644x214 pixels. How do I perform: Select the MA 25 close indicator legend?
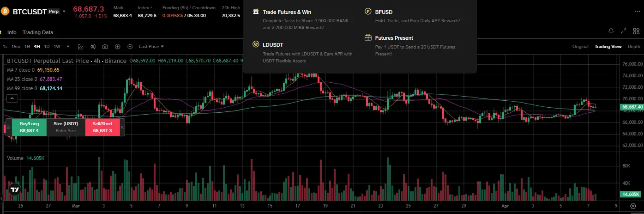35,79
